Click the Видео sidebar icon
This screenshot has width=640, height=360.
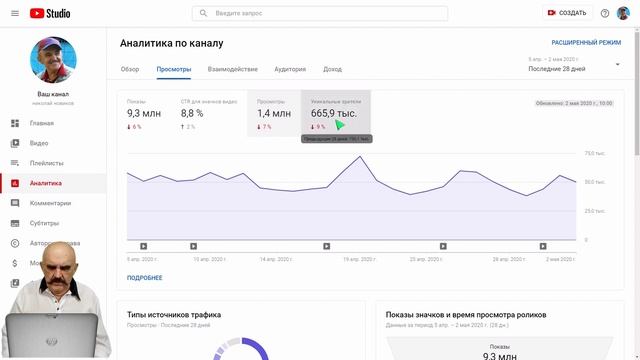[15, 143]
